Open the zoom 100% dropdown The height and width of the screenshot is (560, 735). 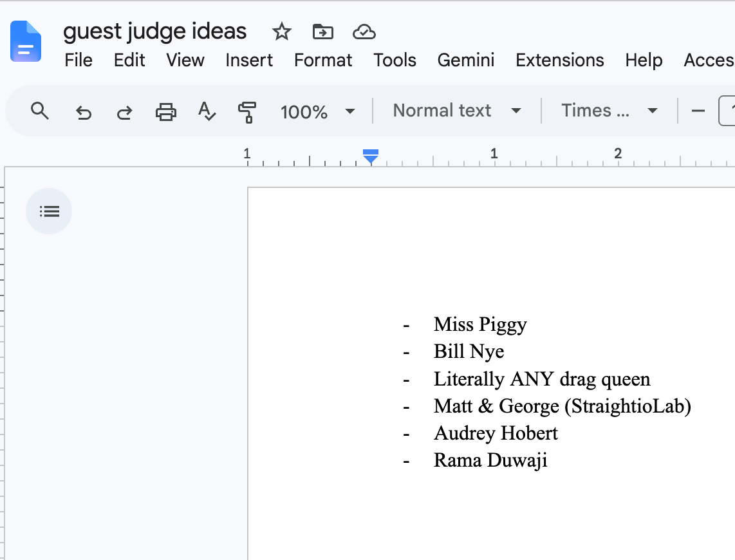317,111
